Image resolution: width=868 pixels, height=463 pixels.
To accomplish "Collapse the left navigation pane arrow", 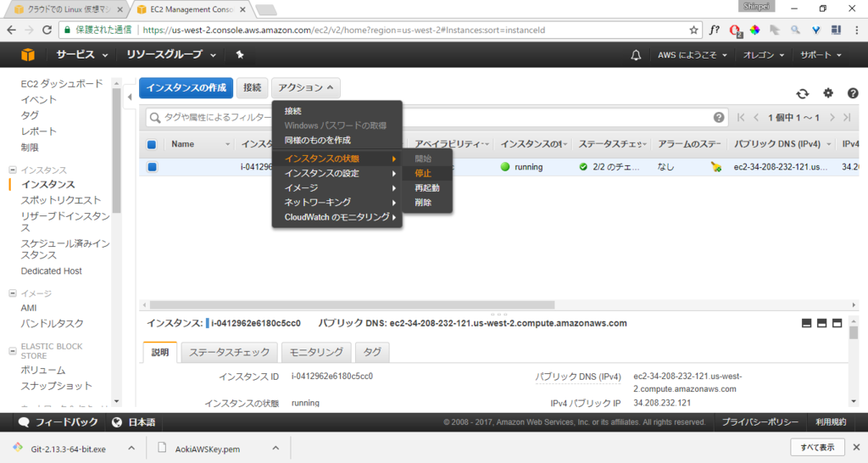I will point(130,97).
